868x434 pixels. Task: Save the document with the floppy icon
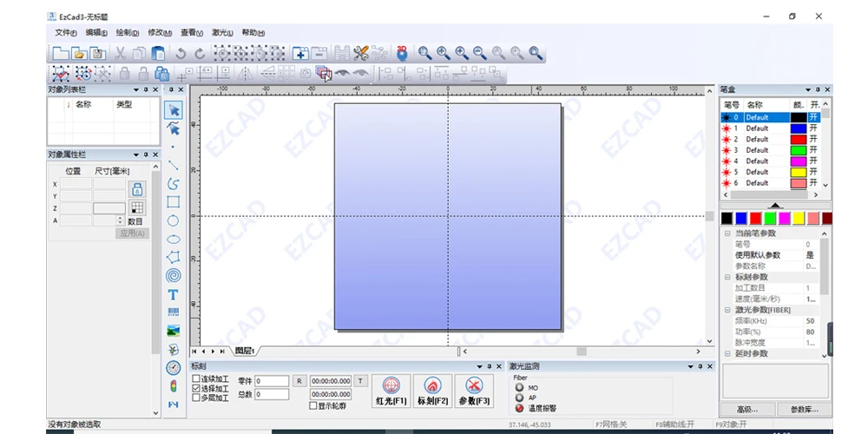click(x=98, y=53)
